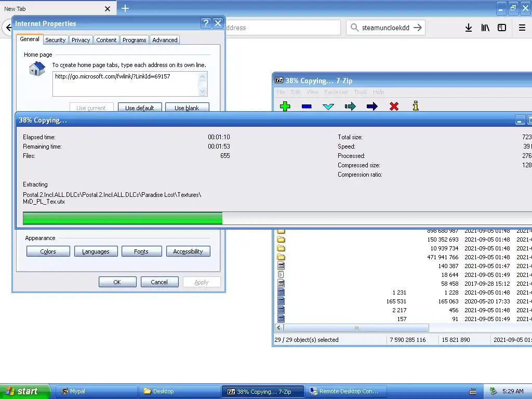Viewport: 532px width, 399px height.
Task: Click the 38% Copying 7-Zip taskbar button
Action: click(262, 392)
